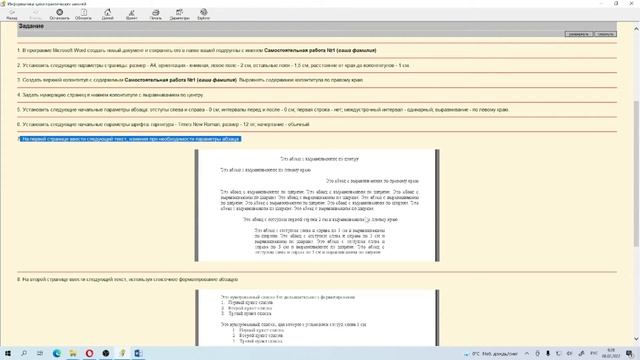
Task: Switch to Microsoft Word on the taskbar
Action: click(x=138, y=353)
